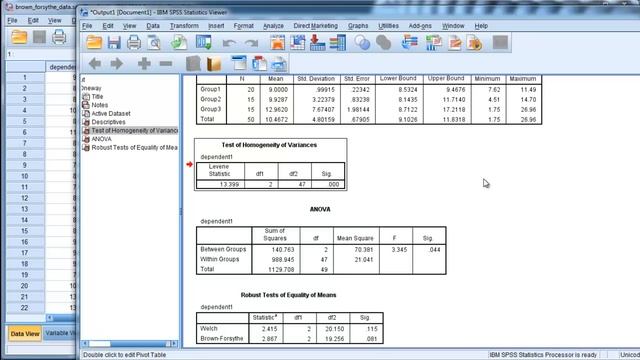
Task: Select Test of Homogeneity of Variances outline item
Action: point(134,131)
